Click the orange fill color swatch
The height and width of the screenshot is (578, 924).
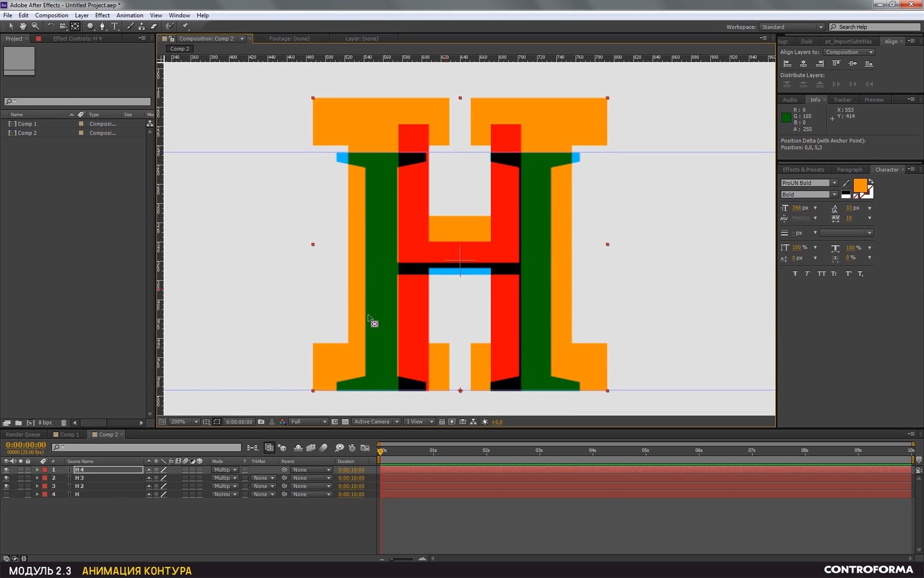click(x=860, y=185)
